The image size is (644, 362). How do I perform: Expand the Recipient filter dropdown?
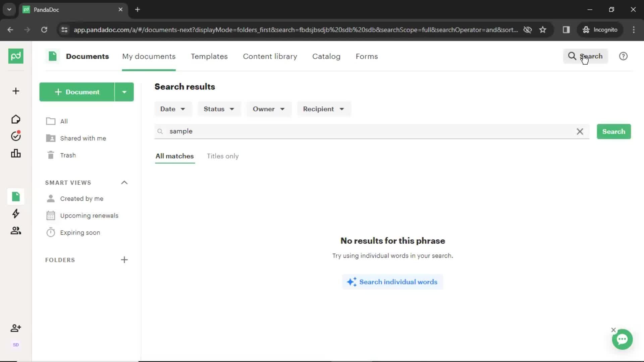point(323,109)
